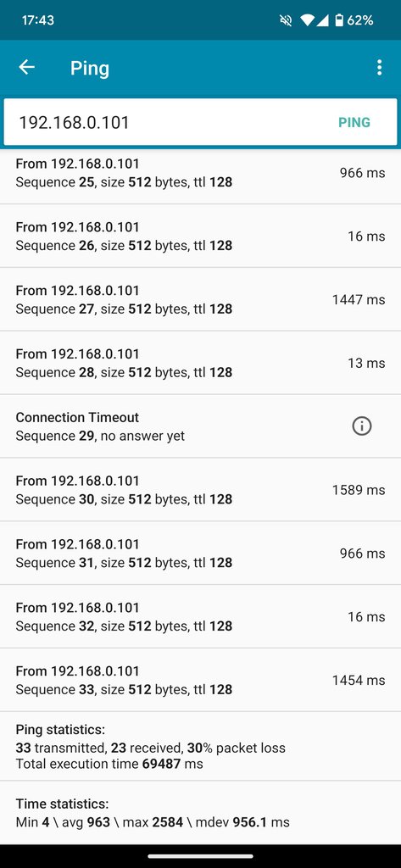Tap the Sequence 28 result with 13 ms
The width and height of the screenshot is (401, 868).
(x=200, y=363)
